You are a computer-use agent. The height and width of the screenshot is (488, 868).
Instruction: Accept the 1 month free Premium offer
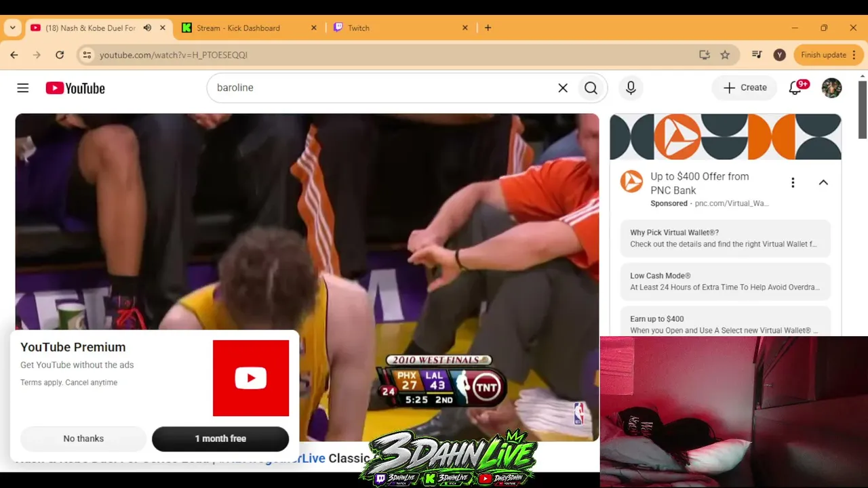click(x=220, y=439)
